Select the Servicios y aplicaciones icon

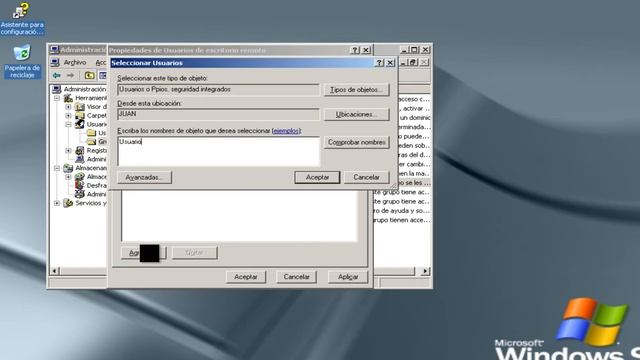tap(68, 203)
